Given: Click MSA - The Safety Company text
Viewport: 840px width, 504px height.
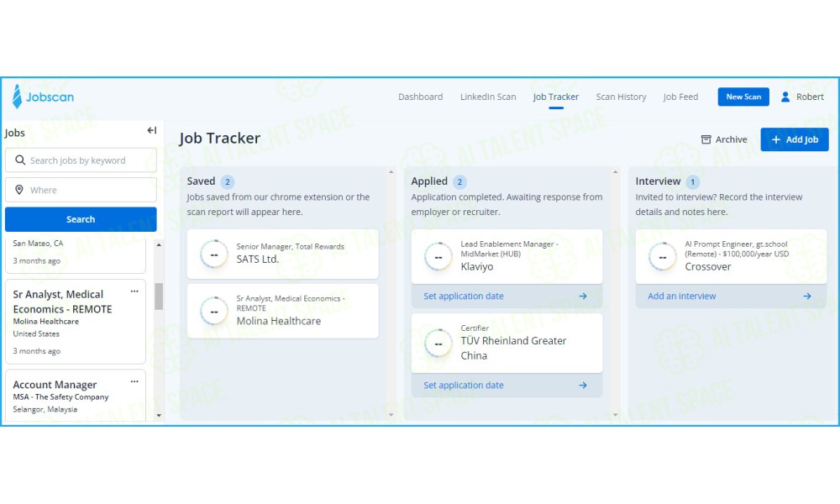Looking at the screenshot, I should point(60,396).
